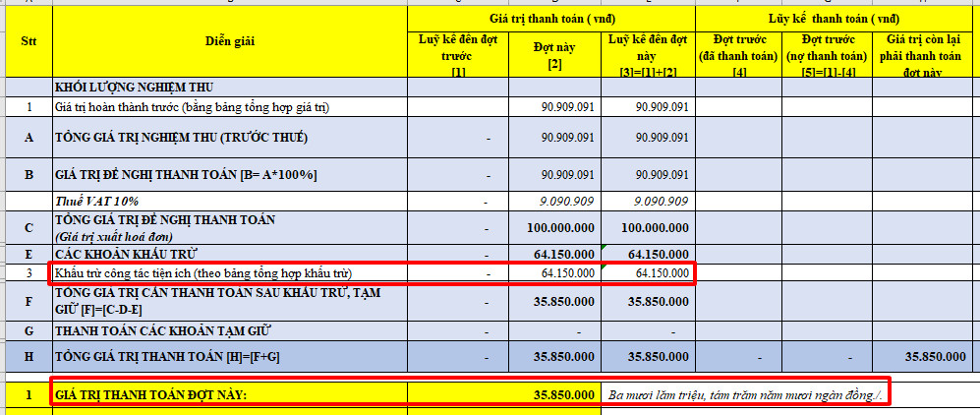
Task: Click 'Khấu trừ công tác tiện ích' description cell
Action: pyautogui.click(x=230, y=273)
